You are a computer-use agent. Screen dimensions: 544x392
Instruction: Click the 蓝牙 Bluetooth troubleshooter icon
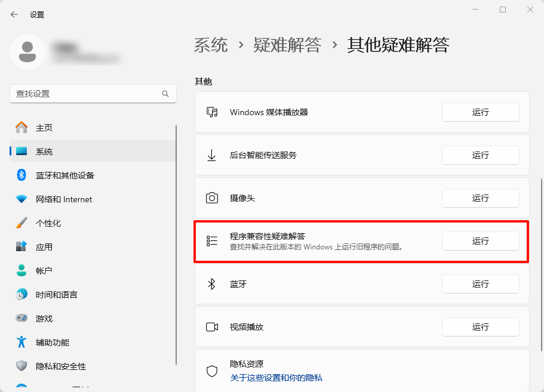point(211,284)
